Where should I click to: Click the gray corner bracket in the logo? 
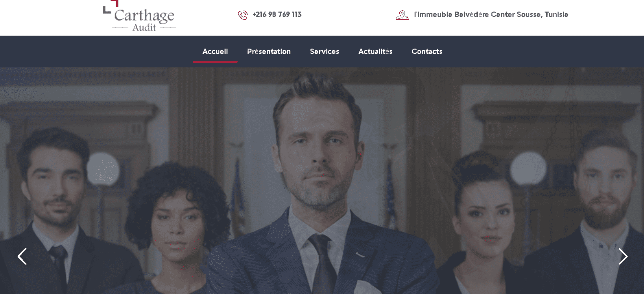107,10
